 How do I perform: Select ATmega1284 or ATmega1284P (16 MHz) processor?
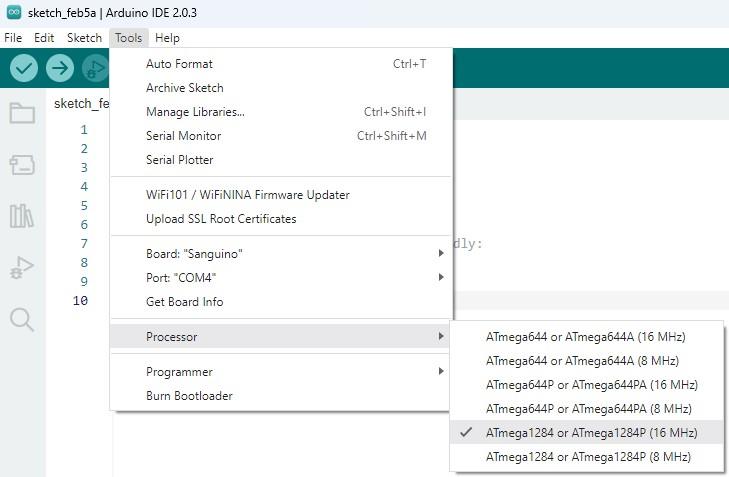point(591,433)
